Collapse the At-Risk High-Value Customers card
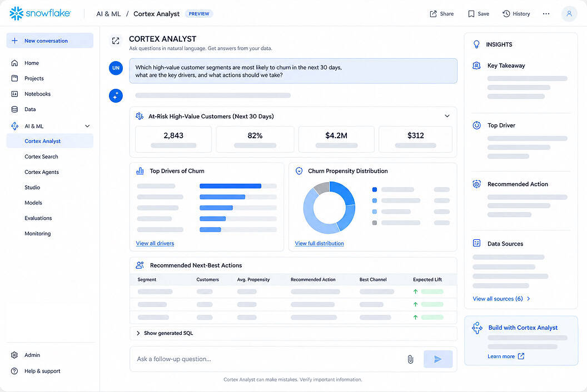This screenshot has height=392, width=587. [x=447, y=116]
